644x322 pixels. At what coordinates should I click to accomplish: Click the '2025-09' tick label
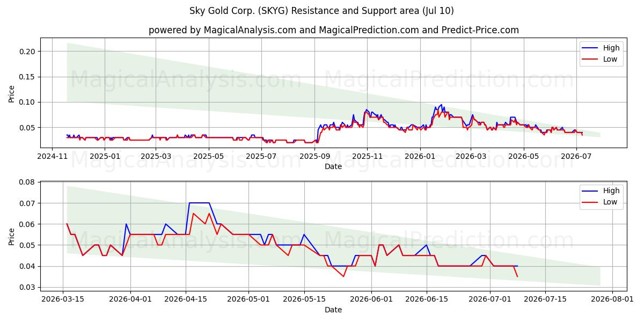click(x=314, y=156)
